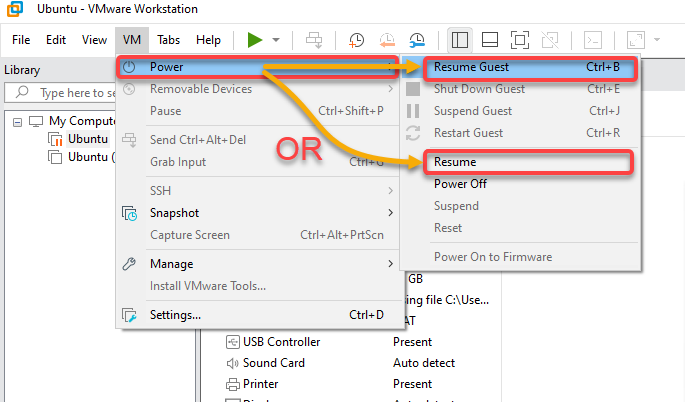
Task: Click the My Computer monitor icon
Action: coord(36,121)
